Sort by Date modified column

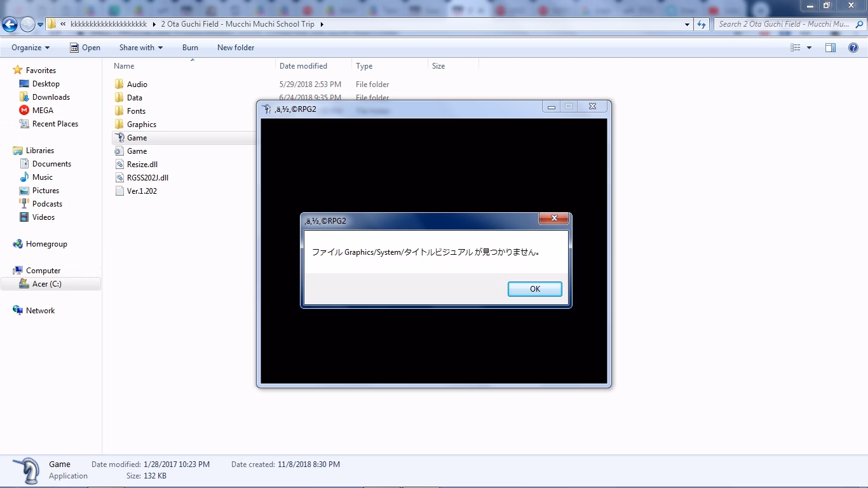303,66
